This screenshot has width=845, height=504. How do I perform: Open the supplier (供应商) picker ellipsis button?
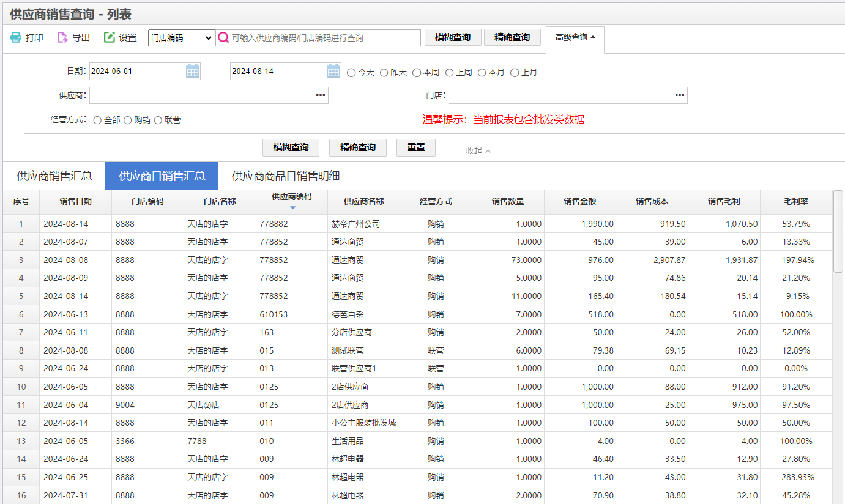[x=321, y=95]
